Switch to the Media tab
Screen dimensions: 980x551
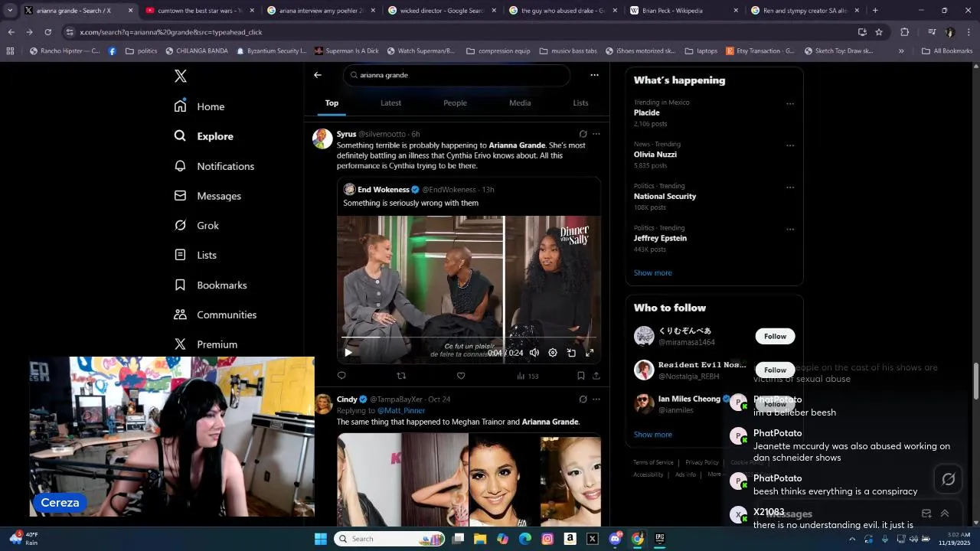point(520,103)
